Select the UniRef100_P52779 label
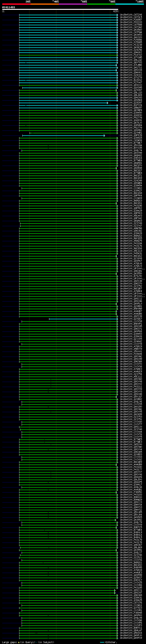Screen dimensions: 146x644 pos(131,128)
